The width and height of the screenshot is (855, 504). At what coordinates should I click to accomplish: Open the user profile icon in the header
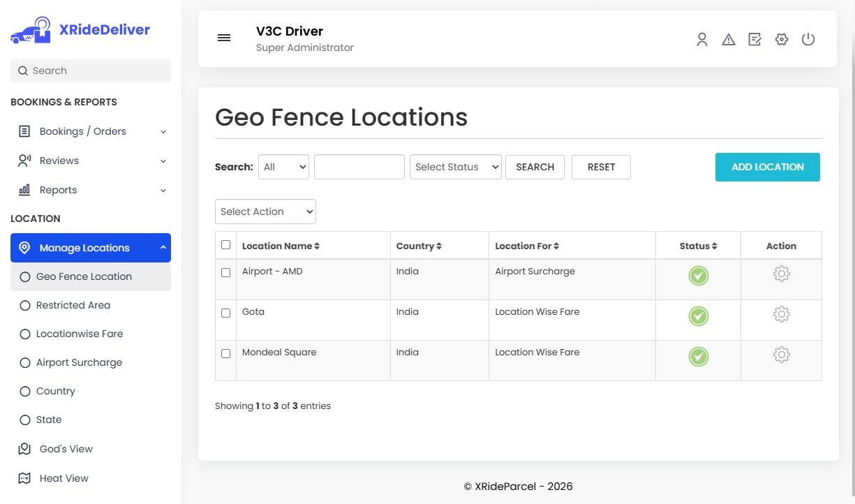coord(701,40)
